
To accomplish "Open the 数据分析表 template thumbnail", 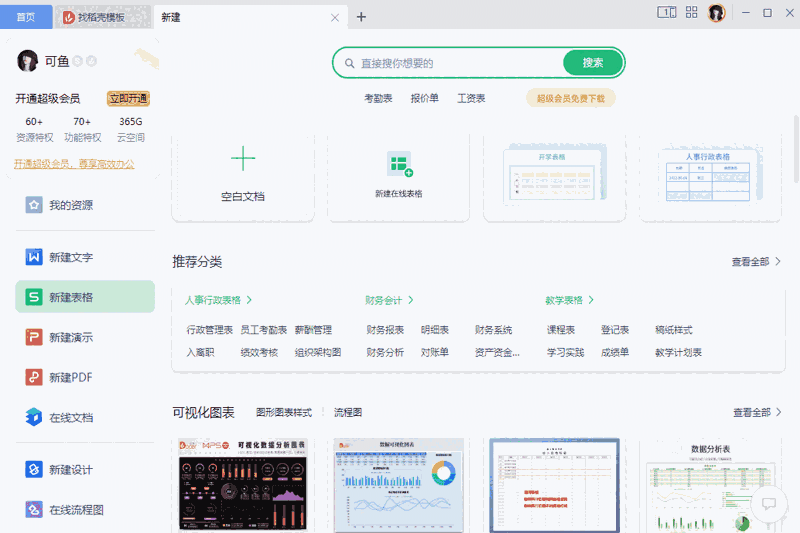I will coord(710,485).
